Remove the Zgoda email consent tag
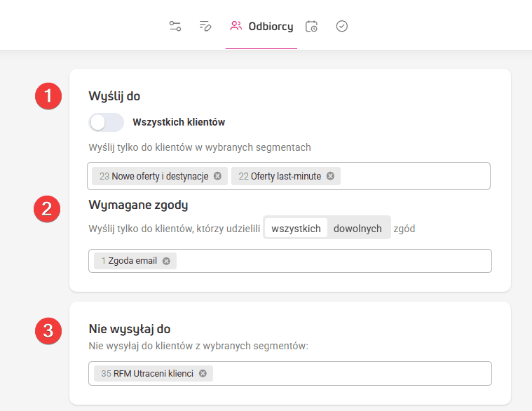 pyautogui.click(x=166, y=261)
